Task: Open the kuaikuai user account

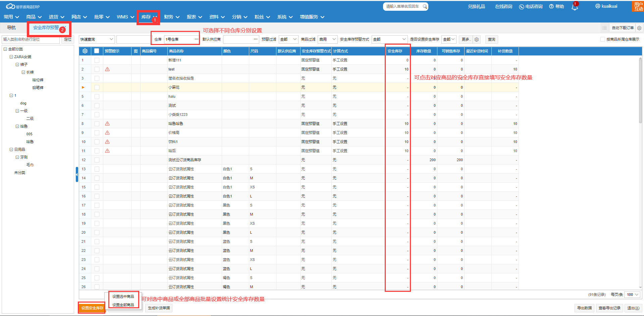Action: [606, 6]
